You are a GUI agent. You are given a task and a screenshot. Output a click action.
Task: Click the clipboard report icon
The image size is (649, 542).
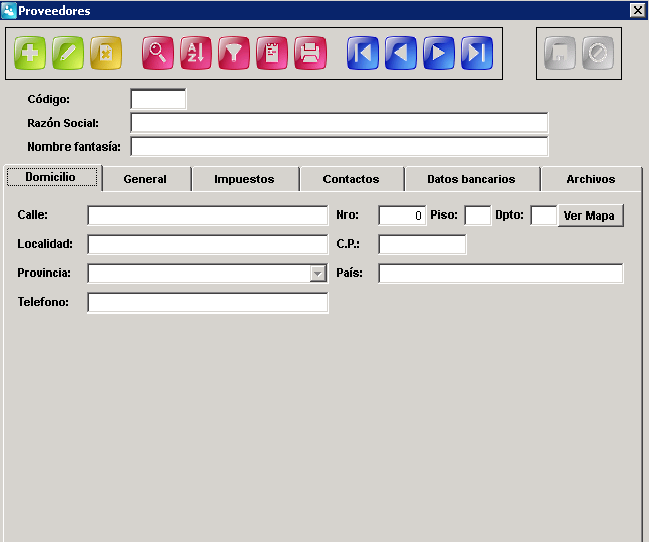(272, 53)
